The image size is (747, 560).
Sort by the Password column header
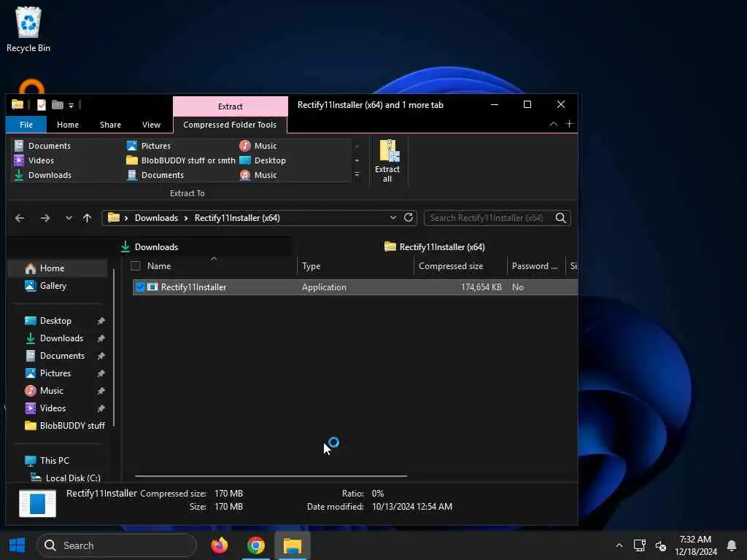(x=535, y=266)
